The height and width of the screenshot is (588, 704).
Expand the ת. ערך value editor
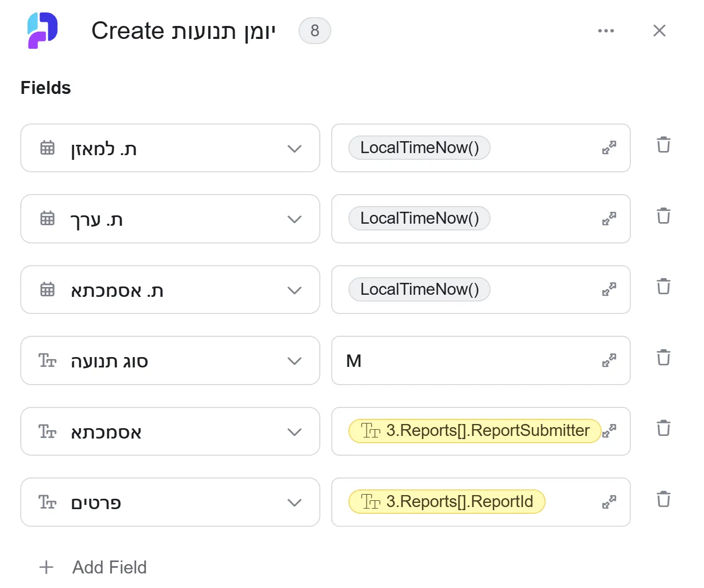609,218
